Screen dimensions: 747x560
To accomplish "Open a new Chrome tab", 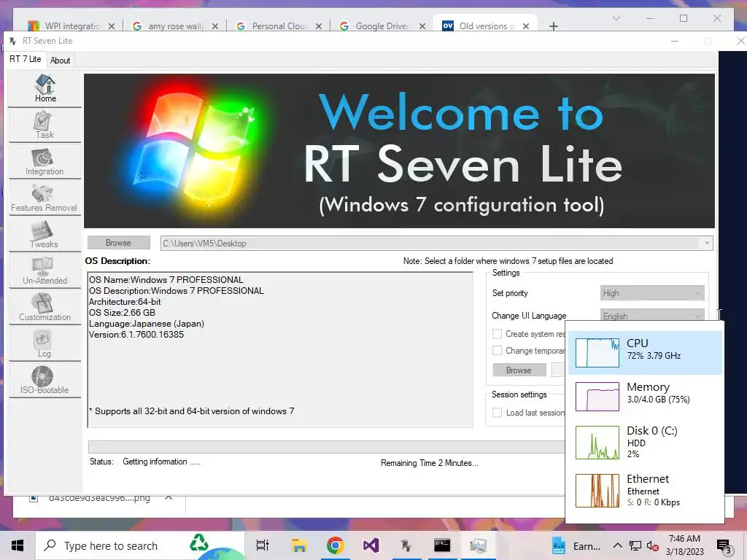I will [x=553, y=26].
